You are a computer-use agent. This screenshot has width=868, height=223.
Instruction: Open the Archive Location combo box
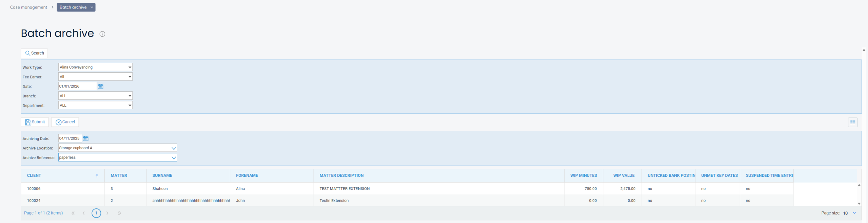point(174,148)
